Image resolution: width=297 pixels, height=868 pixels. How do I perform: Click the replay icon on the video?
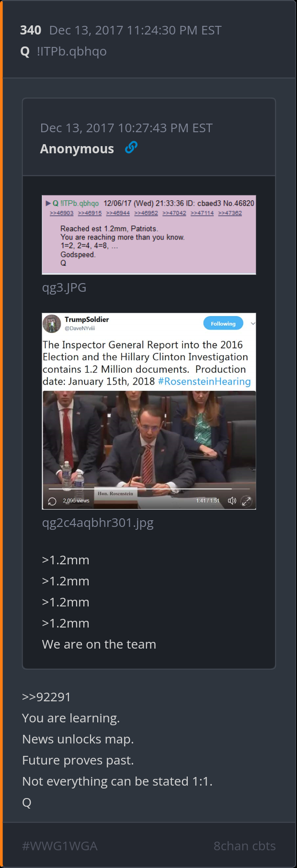tap(52, 501)
